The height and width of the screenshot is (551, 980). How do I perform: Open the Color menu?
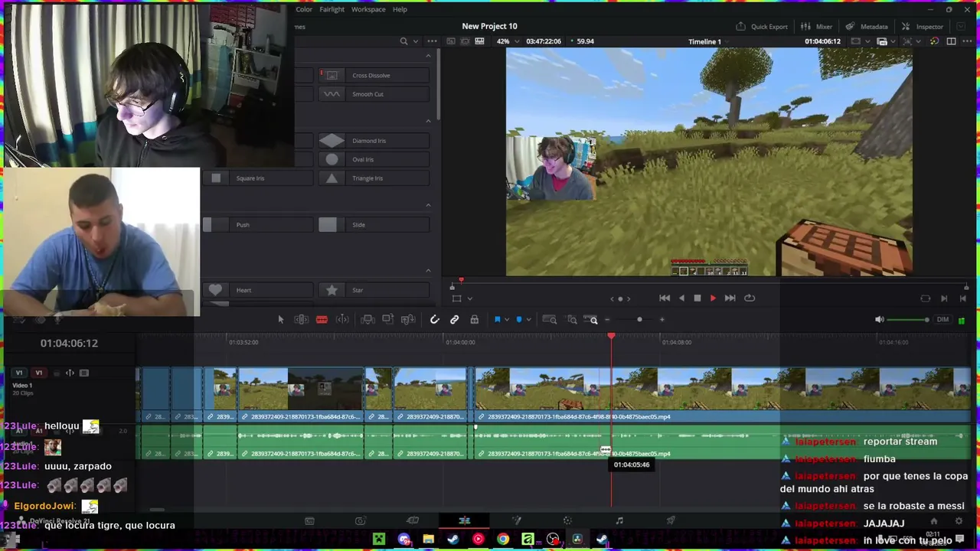(304, 9)
